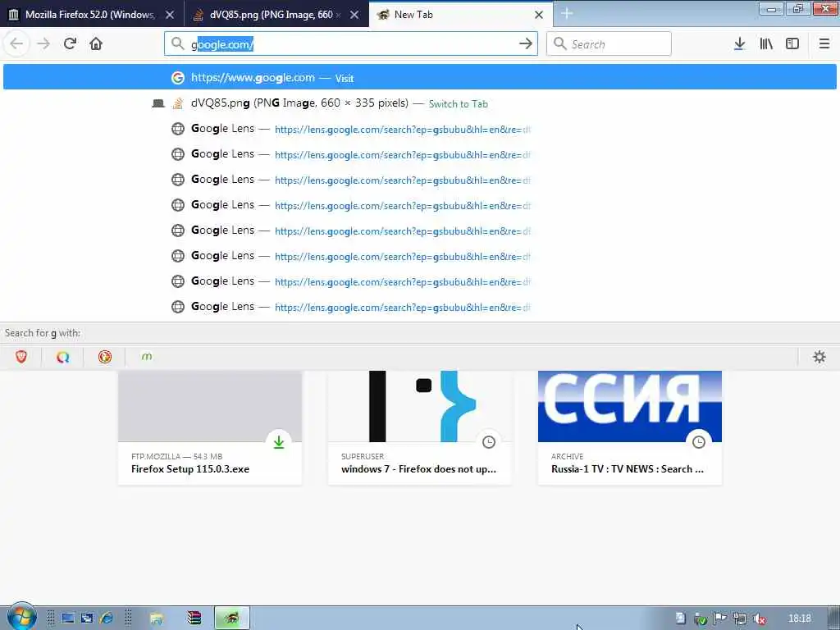Open the Library bookshelf icon
The image size is (840, 630).
tap(766, 43)
